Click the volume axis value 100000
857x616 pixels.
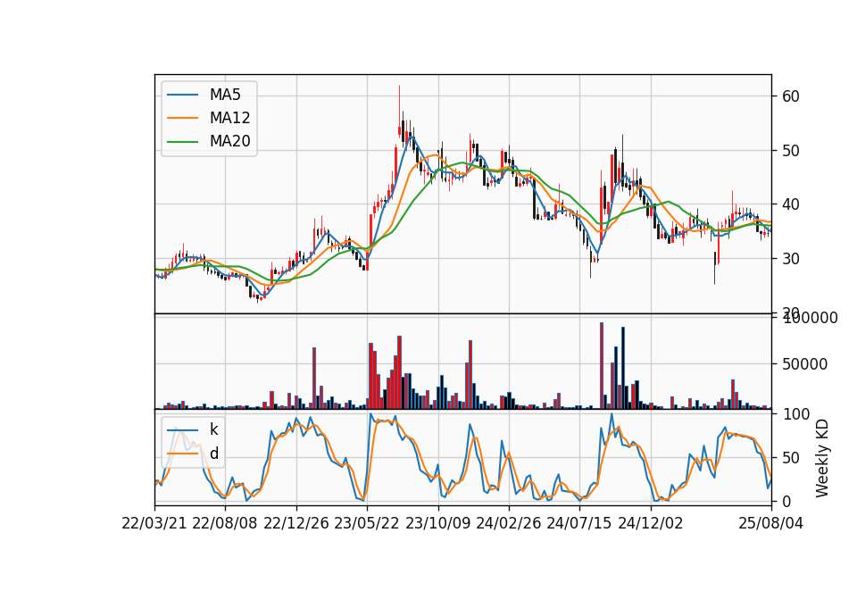pos(810,319)
